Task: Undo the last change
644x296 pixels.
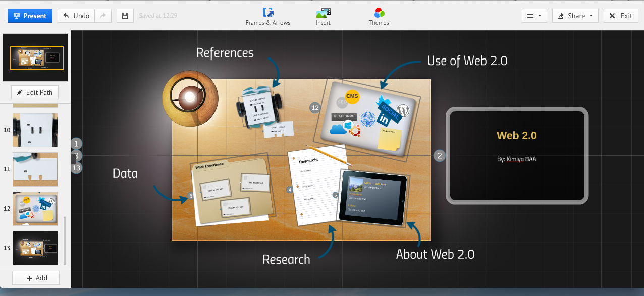Action: click(76, 16)
